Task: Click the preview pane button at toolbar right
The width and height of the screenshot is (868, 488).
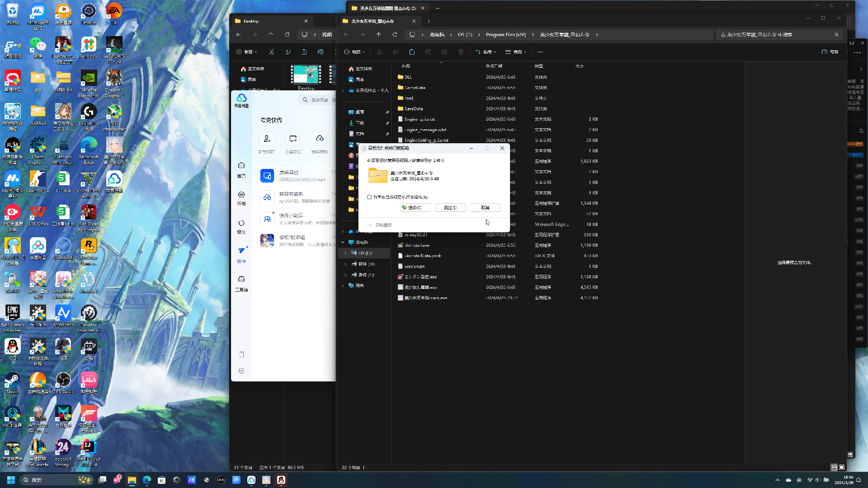Action: (x=830, y=52)
